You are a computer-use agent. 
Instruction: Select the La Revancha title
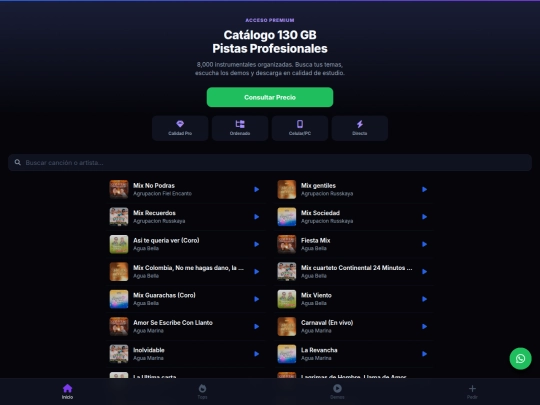[319, 350]
